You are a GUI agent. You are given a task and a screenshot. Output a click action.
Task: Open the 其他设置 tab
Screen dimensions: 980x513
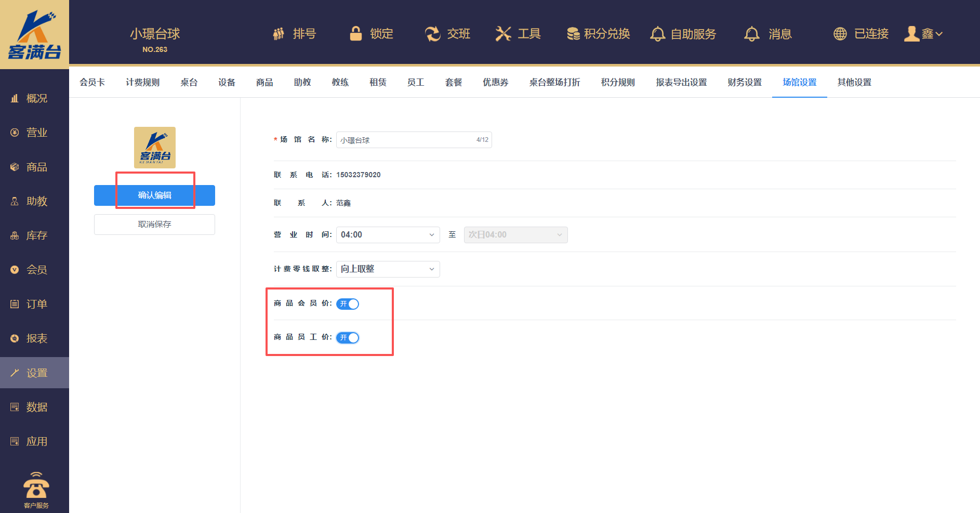[854, 82]
